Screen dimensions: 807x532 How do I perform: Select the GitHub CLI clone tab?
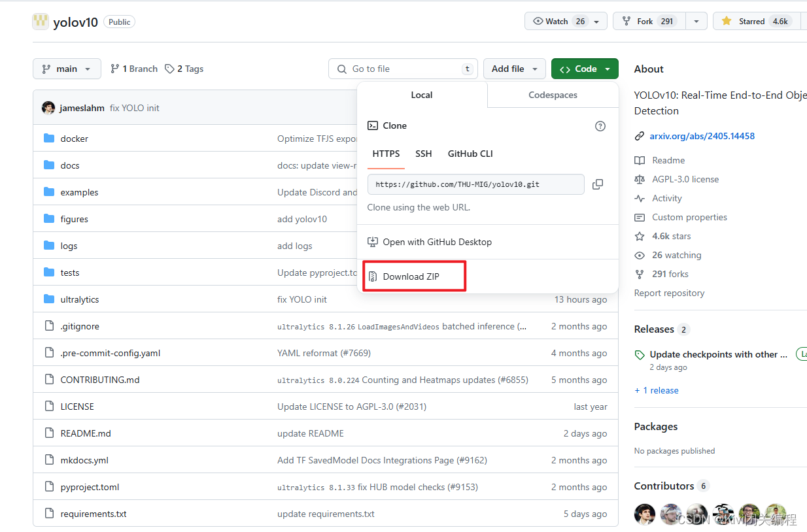(470, 154)
